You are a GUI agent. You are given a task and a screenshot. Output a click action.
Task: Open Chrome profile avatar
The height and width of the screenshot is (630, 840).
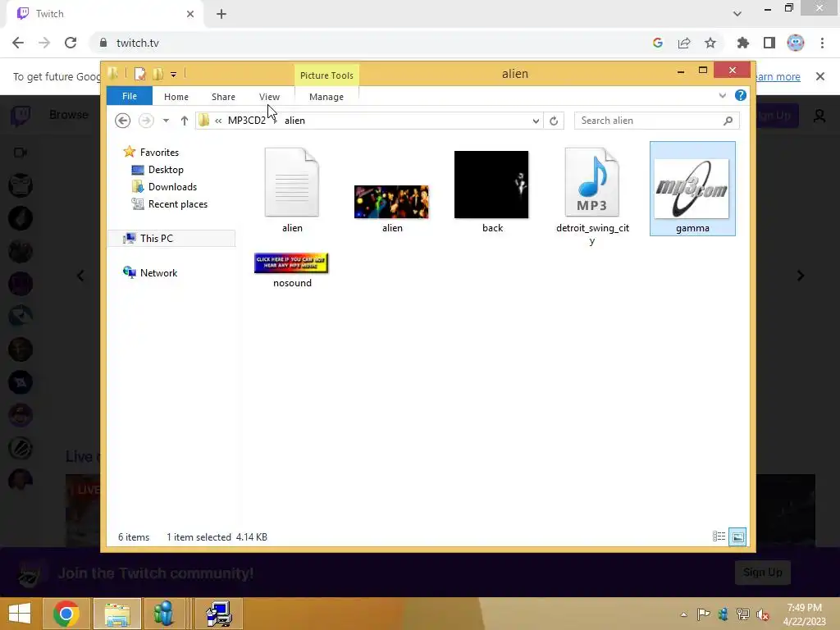pos(796,43)
